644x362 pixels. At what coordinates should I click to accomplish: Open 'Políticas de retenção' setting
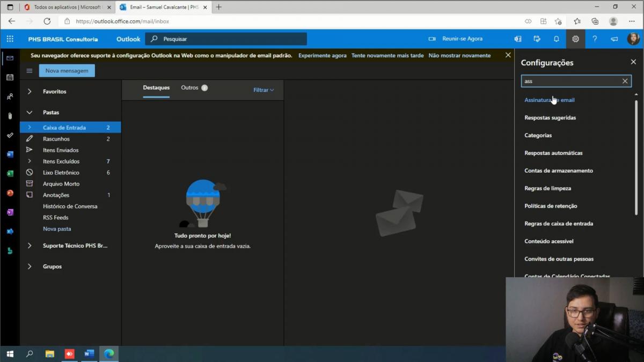click(551, 206)
